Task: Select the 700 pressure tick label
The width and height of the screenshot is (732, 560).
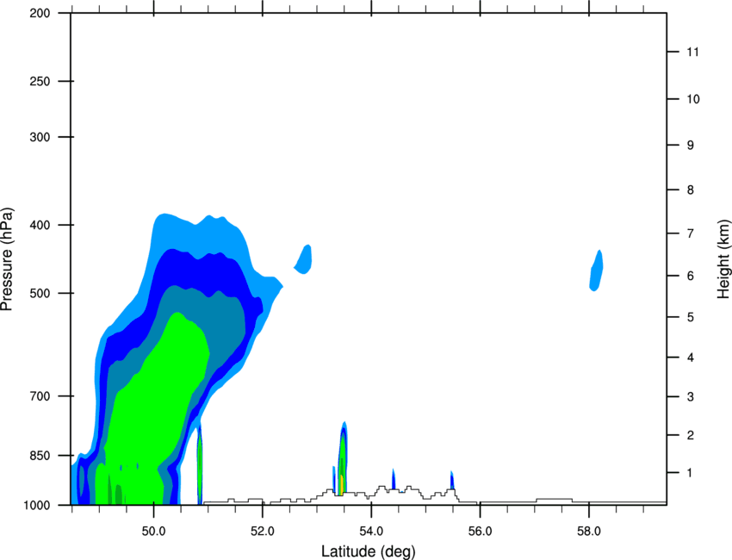Action: pos(40,396)
